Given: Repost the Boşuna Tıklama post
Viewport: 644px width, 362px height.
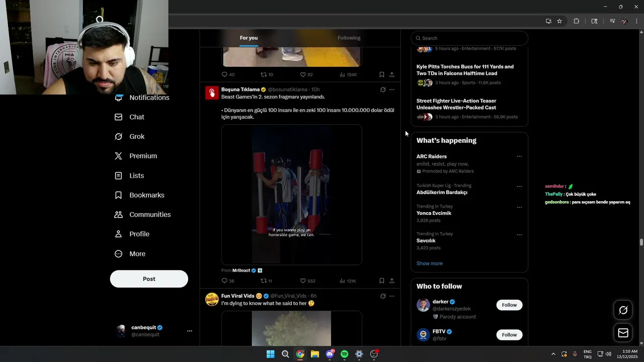Looking at the screenshot, I should pyautogui.click(x=264, y=281).
